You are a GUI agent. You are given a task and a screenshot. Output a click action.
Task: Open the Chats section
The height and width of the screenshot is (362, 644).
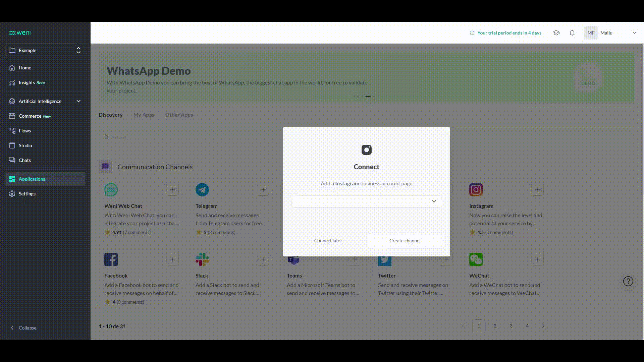(25, 160)
